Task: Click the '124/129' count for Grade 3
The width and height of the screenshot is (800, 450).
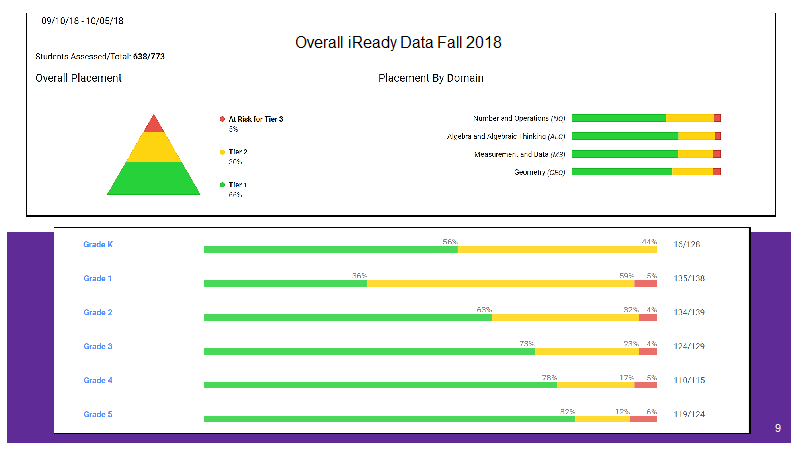Action: pos(689,346)
